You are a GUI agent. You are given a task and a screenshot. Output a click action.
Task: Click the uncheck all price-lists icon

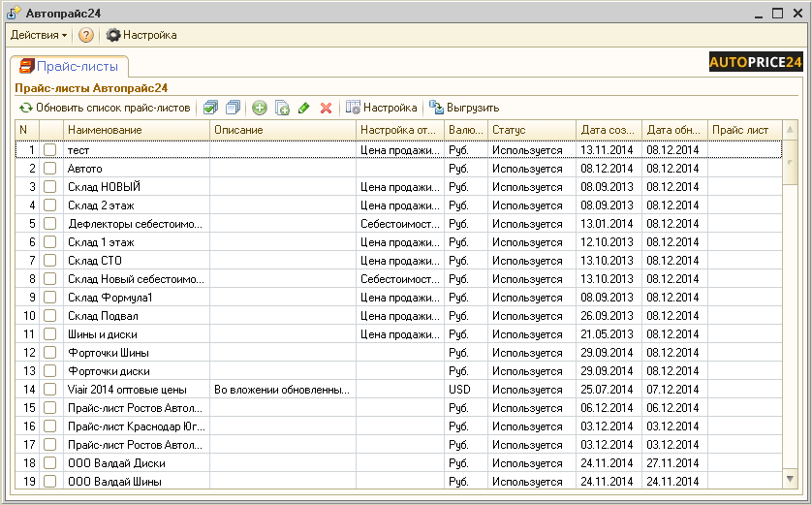(234, 108)
